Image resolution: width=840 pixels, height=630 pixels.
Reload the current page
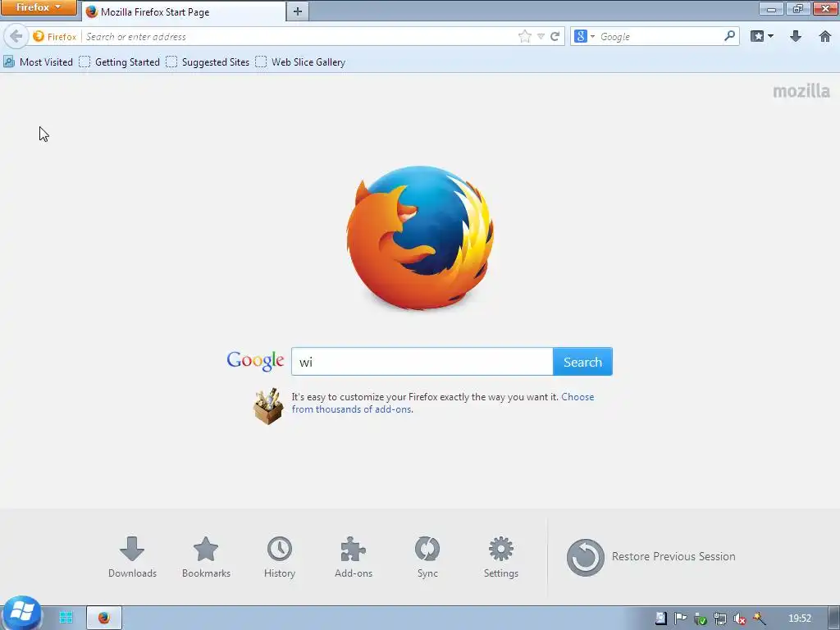555,36
